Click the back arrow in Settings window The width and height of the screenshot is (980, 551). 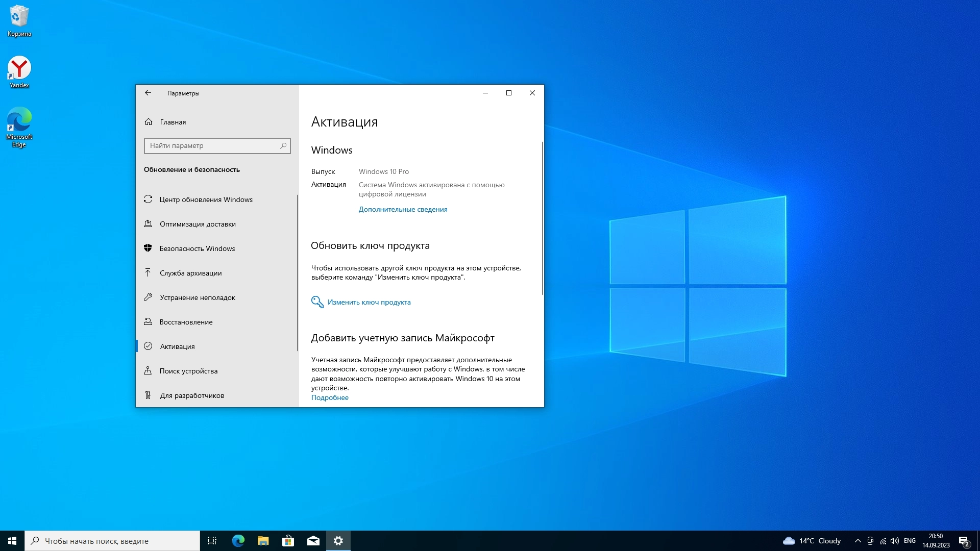(x=148, y=93)
